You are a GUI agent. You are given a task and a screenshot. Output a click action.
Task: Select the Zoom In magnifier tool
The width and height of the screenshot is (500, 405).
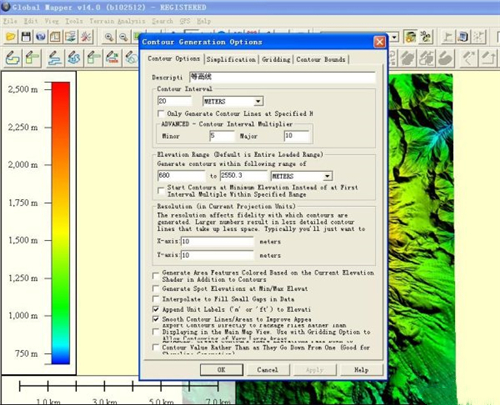109,37
